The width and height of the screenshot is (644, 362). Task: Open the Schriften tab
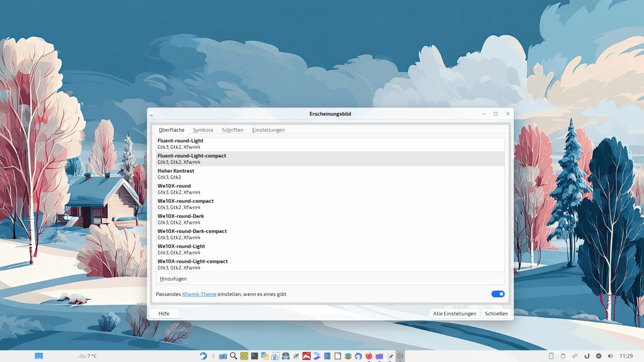coord(233,130)
